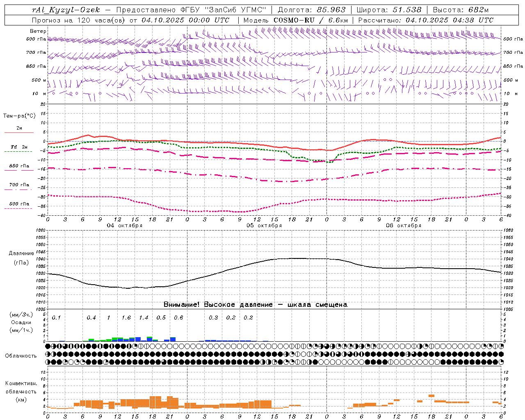The height and width of the screenshot is (420, 525).
Task: Click the 'Тем-ра(°C)' temperature label
Action: click(x=19, y=116)
